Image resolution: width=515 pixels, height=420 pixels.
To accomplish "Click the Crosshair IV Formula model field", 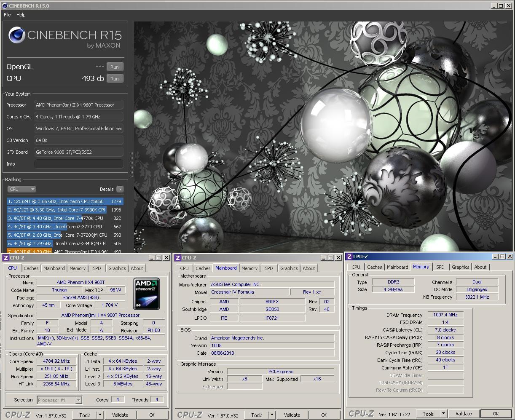I will (x=250, y=292).
